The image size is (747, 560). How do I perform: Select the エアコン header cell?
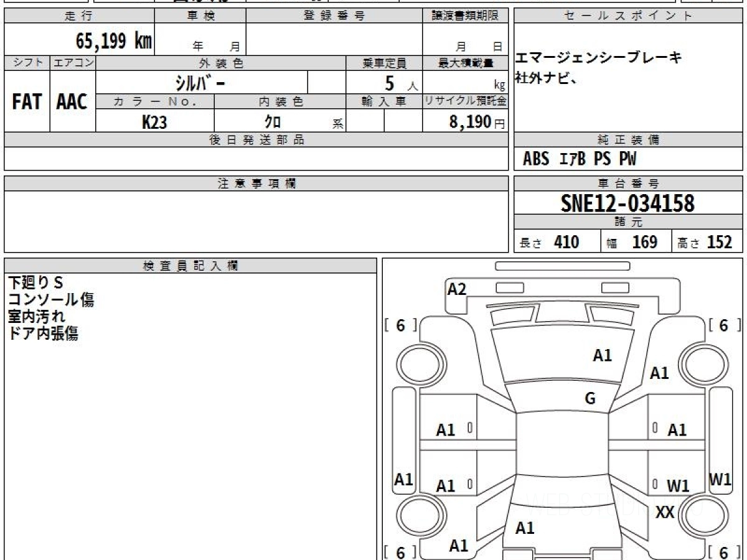(x=72, y=63)
